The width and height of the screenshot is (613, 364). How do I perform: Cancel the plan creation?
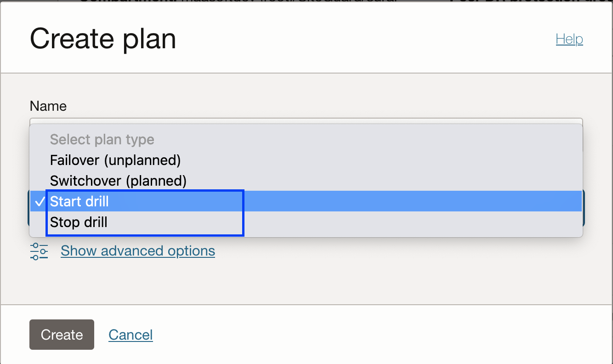point(131,335)
